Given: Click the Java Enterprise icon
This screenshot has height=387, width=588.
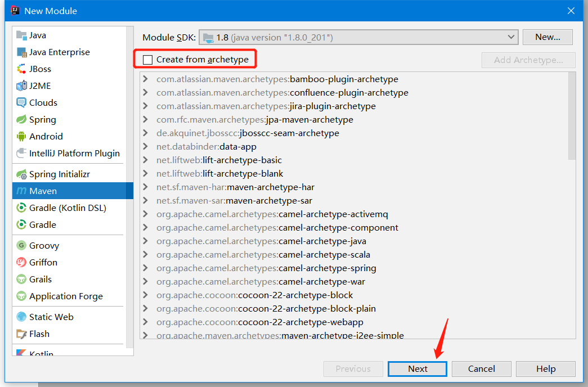Looking at the screenshot, I should pyautogui.click(x=21, y=52).
